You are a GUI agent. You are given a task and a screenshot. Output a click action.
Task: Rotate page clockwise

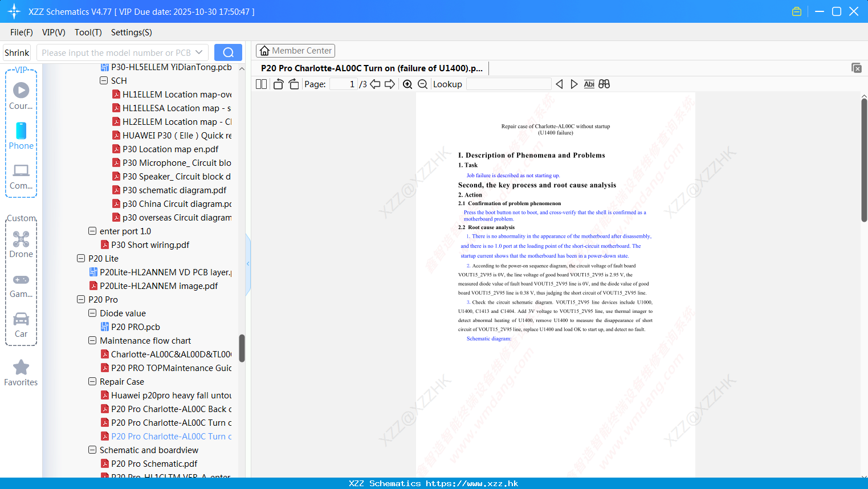[x=294, y=84]
